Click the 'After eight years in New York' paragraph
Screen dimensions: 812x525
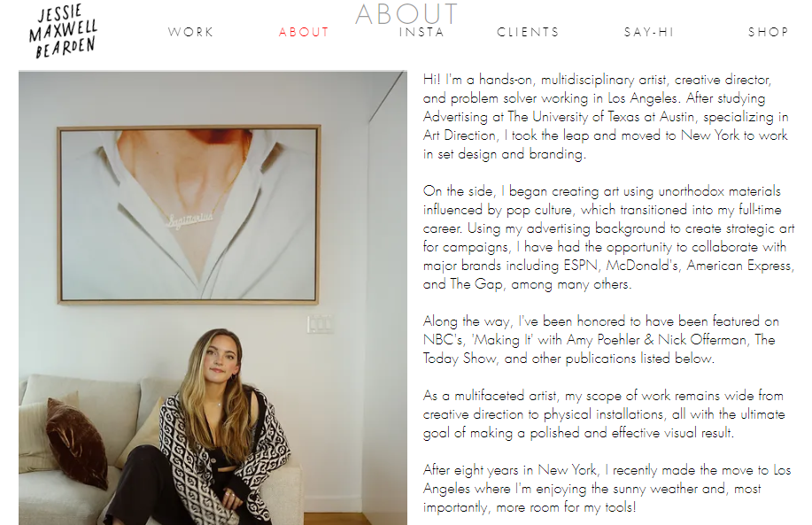[x=607, y=488]
